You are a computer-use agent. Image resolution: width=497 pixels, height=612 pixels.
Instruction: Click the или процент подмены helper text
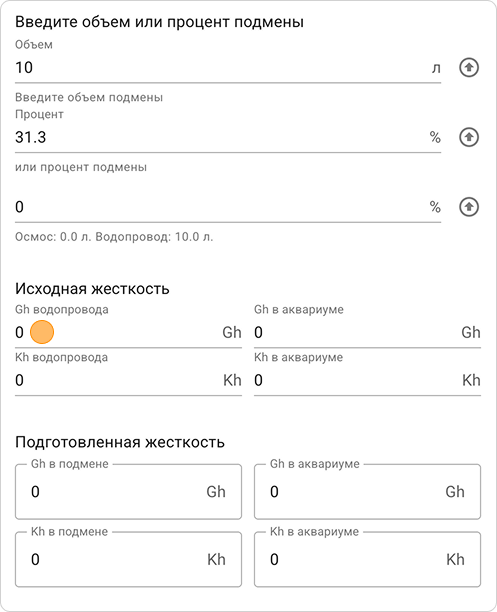pos(81,167)
